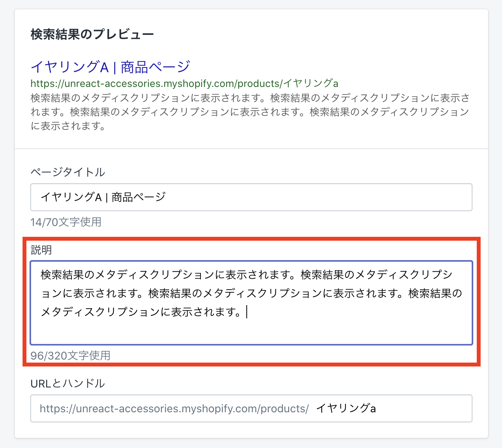Place cursor at end of 説明 text
502x448 pixels.
pyautogui.click(x=246, y=312)
